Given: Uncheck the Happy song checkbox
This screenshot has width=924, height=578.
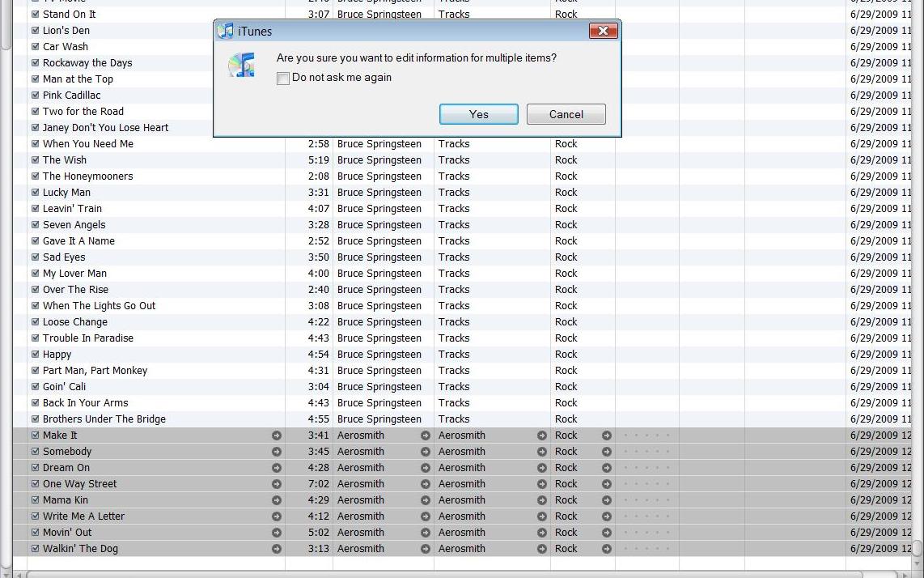Looking at the screenshot, I should coord(36,355).
